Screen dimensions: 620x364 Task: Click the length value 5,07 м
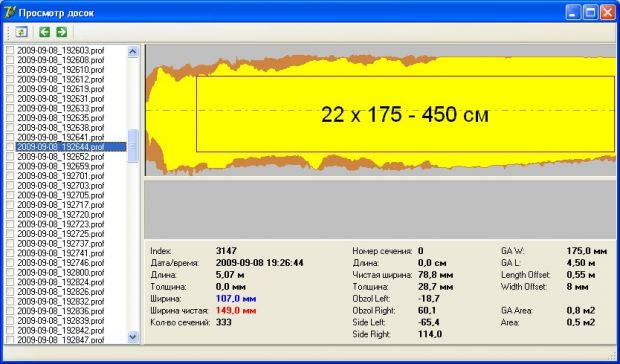coord(230,274)
